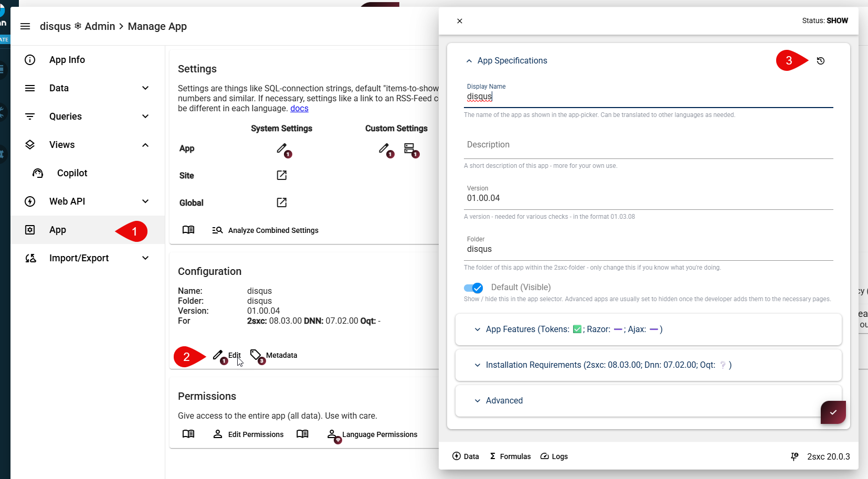Viewport: 868px width, 479px height.
Task: Click the disqus breadcrumb title
Action: [x=55, y=26]
